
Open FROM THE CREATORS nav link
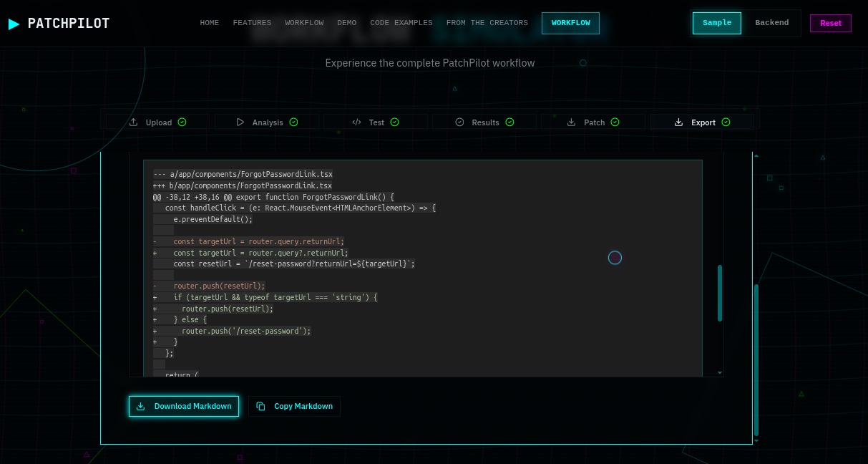(487, 23)
